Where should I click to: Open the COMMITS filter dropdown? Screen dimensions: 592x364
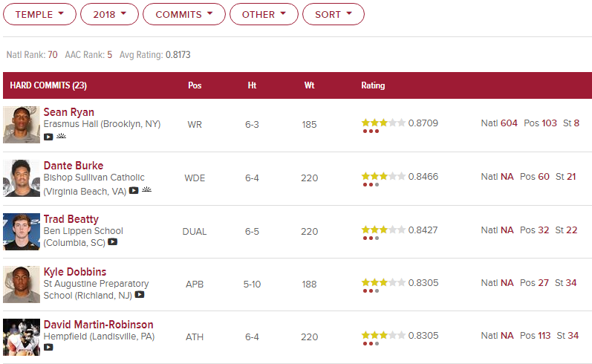pyautogui.click(x=184, y=14)
